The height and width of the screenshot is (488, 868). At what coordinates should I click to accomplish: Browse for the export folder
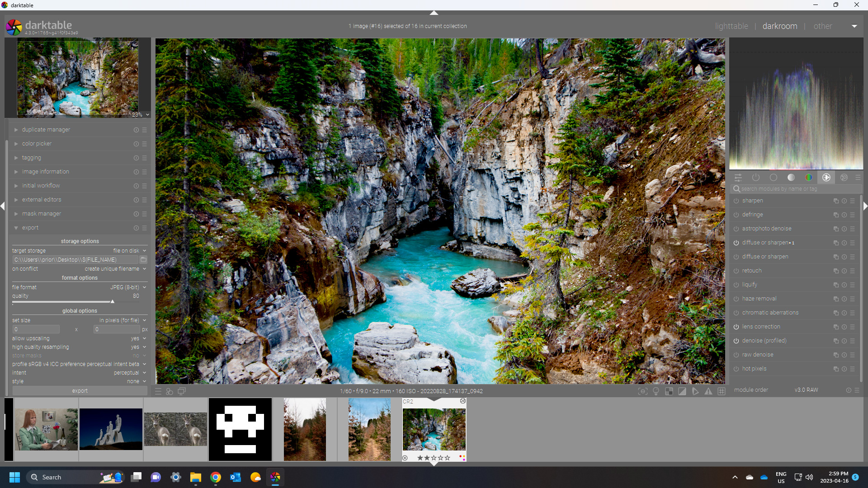tap(143, 260)
